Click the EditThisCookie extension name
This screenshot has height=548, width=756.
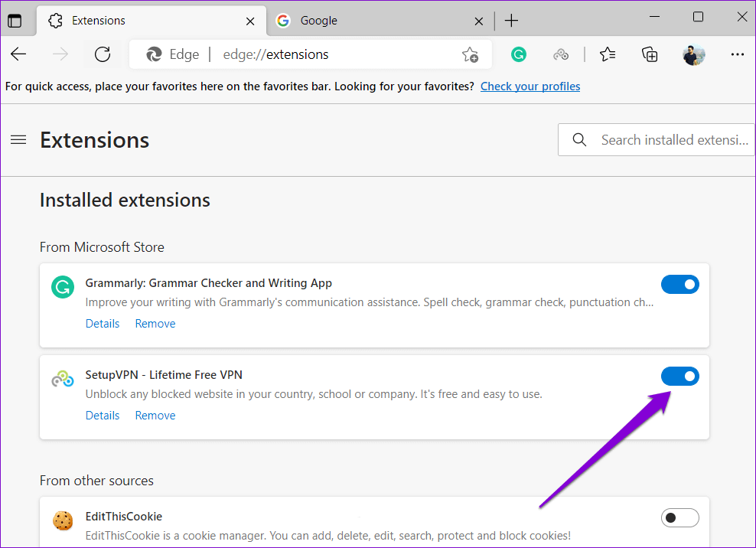coord(124,517)
